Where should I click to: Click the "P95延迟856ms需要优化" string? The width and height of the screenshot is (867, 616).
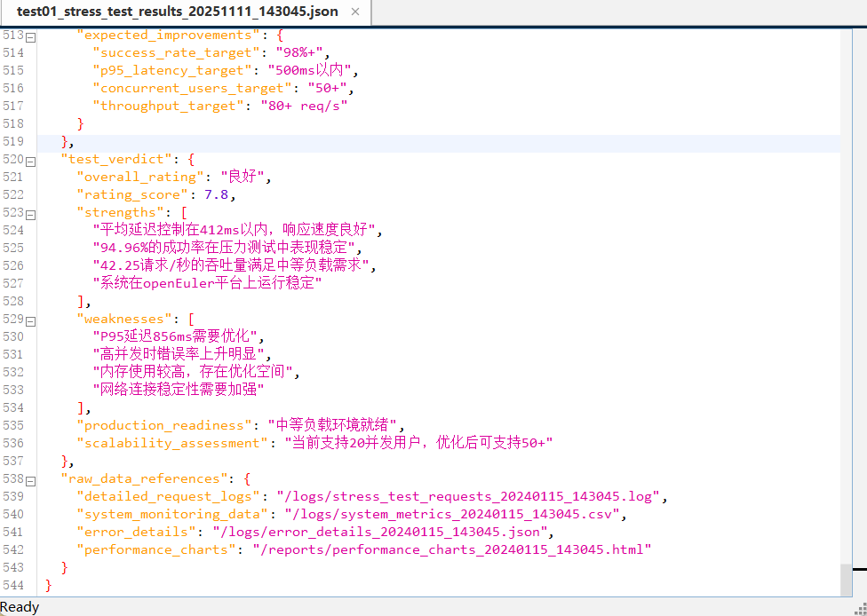(175, 337)
